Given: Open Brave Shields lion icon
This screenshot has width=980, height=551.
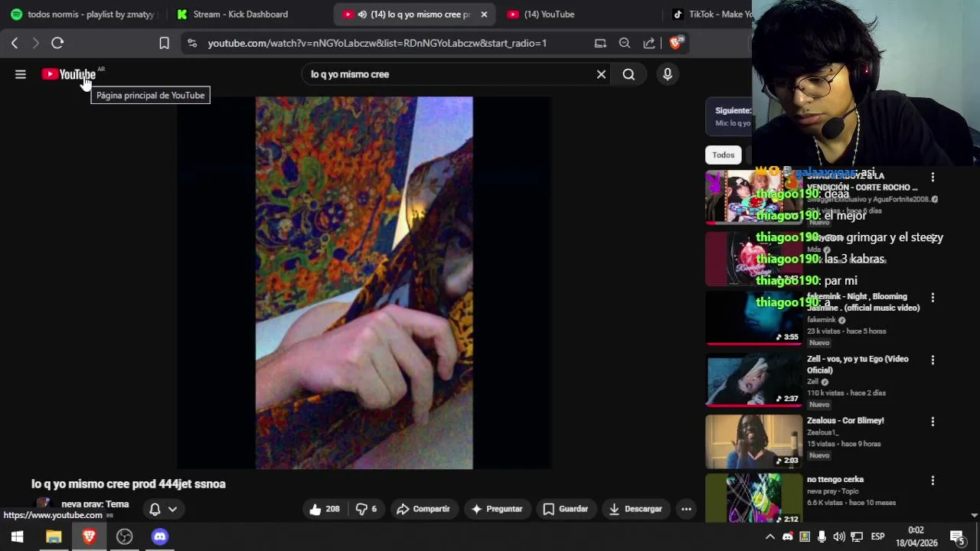Looking at the screenshot, I should click(x=675, y=43).
